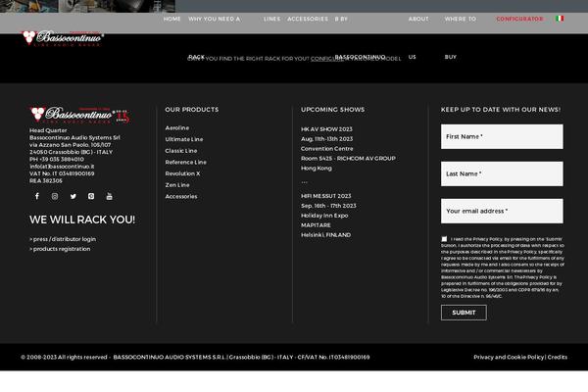The width and height of the screenshot is (588, 392).
Task: Open the Pinterest social icon
Action: [x=91, y=196]
